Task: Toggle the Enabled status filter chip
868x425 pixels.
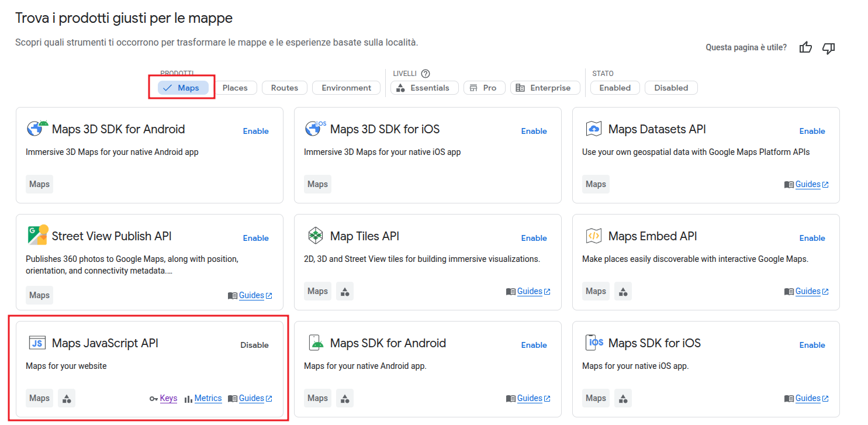Action: (615, 88)
